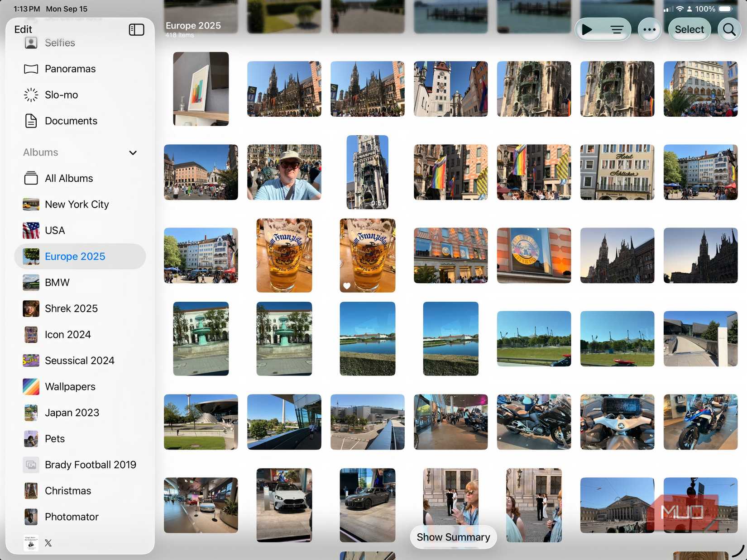Open the Selfies category
The height and width of the screenshot is (560, 747).
pos(59,43)
